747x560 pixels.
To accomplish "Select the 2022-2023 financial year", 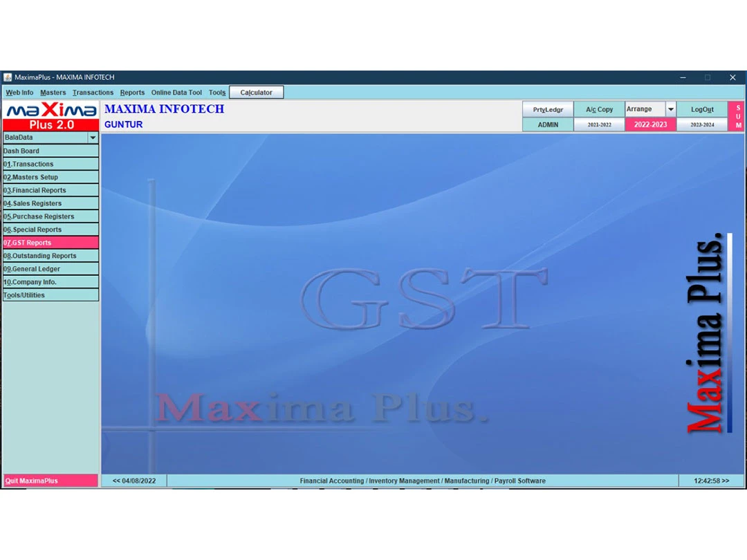I will 650,124.
